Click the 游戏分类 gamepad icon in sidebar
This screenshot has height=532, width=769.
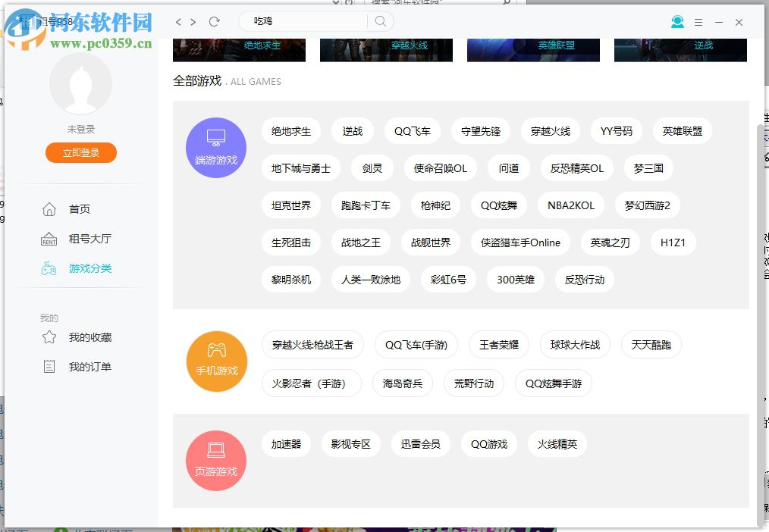click(x=49, y=268)
